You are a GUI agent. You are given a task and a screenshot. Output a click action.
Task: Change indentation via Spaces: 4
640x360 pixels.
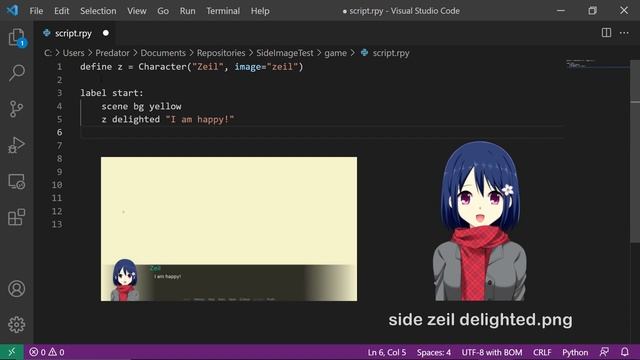434,352
